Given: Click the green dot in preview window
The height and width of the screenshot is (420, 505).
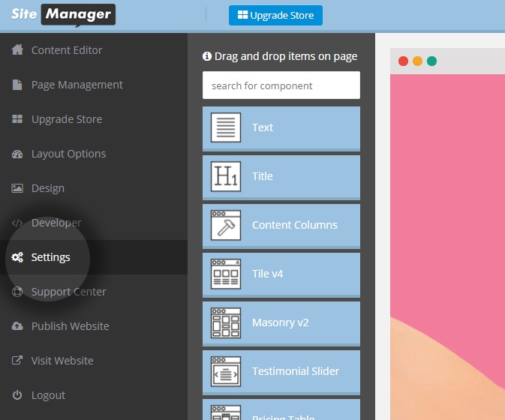Looking at the screenshot, I should click(432, 61).
